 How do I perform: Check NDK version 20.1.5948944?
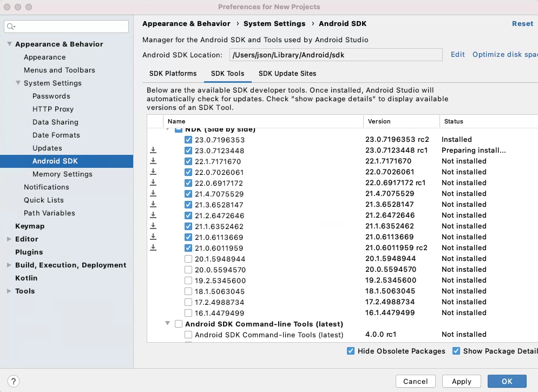pos(188,259)
